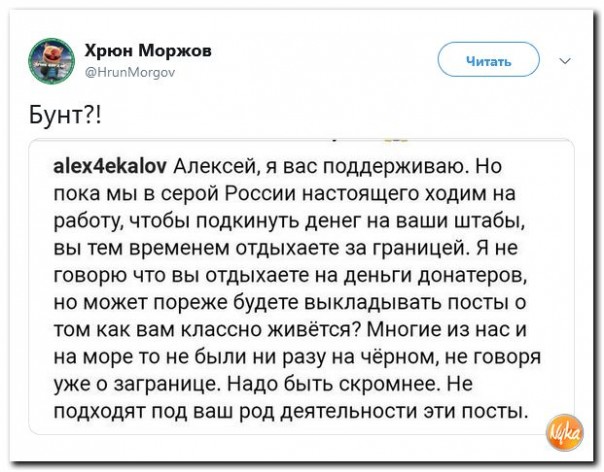Open Хрюн Моржов profile avatar
The height and width of the screenshot is (472, 604).
(51, 61)
